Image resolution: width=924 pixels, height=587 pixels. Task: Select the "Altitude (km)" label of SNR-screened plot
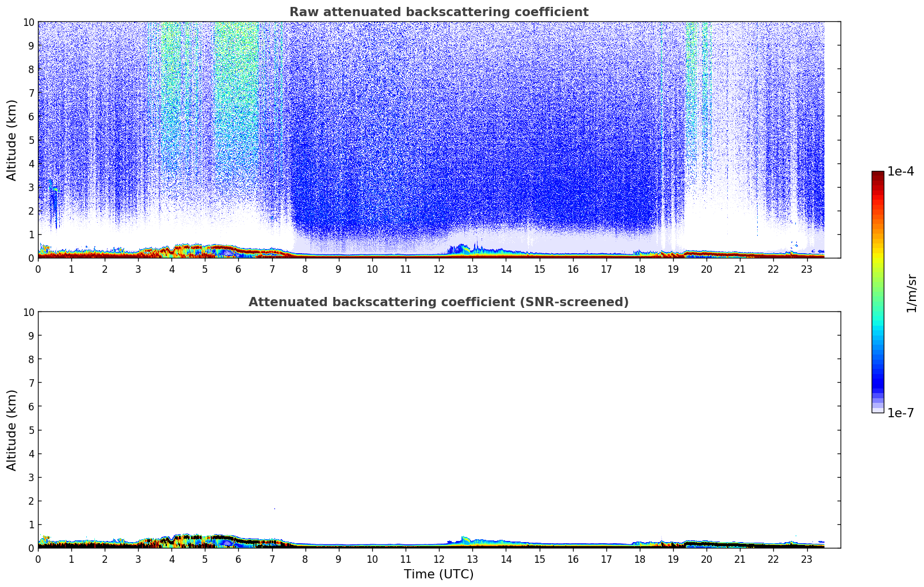(x=12, y=430)
